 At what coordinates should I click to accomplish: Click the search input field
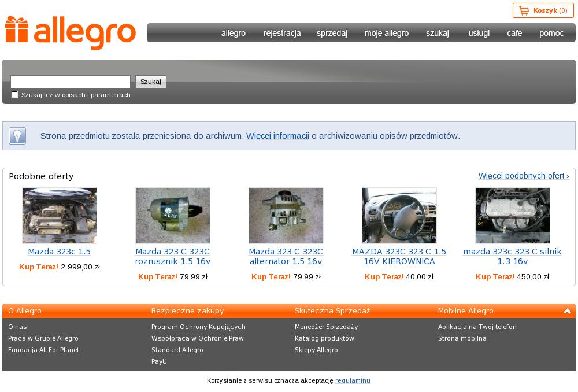(x=71, y=82)
